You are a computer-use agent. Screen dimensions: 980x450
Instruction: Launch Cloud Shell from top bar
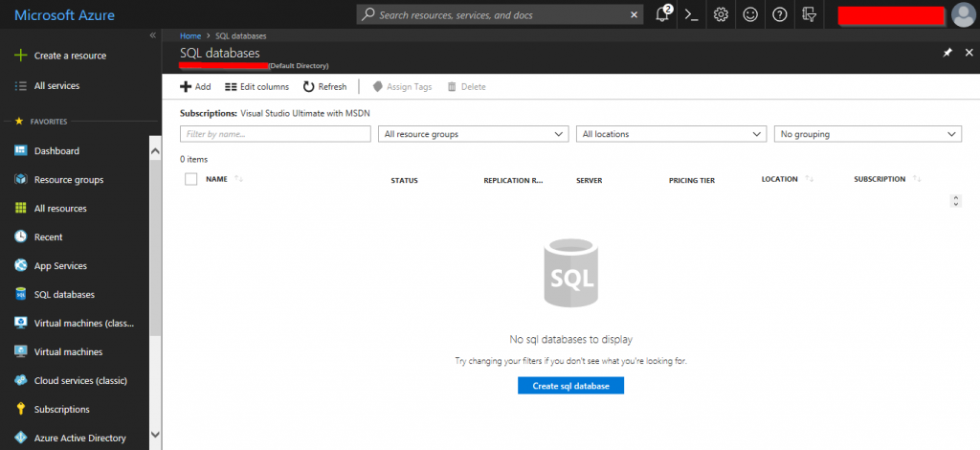click(691, 15)
